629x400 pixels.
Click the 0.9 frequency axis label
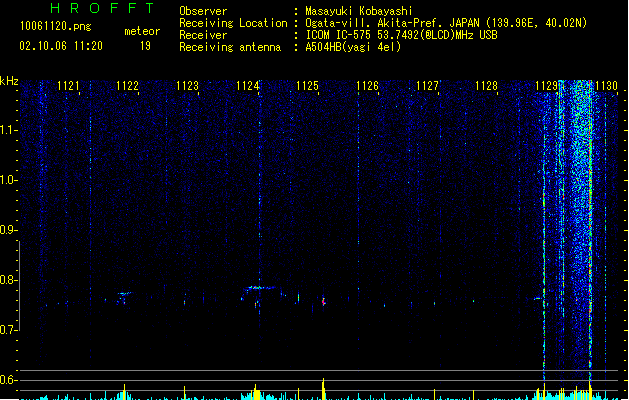[x=8, y=230]
